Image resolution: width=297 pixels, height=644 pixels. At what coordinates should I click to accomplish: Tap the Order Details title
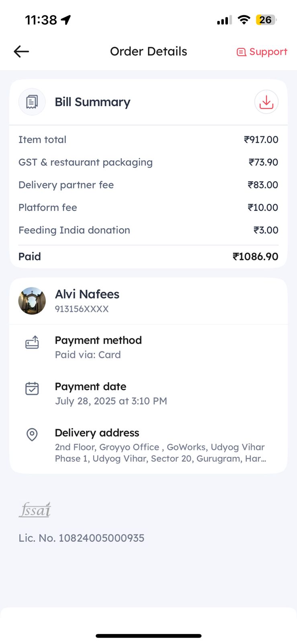148,52
